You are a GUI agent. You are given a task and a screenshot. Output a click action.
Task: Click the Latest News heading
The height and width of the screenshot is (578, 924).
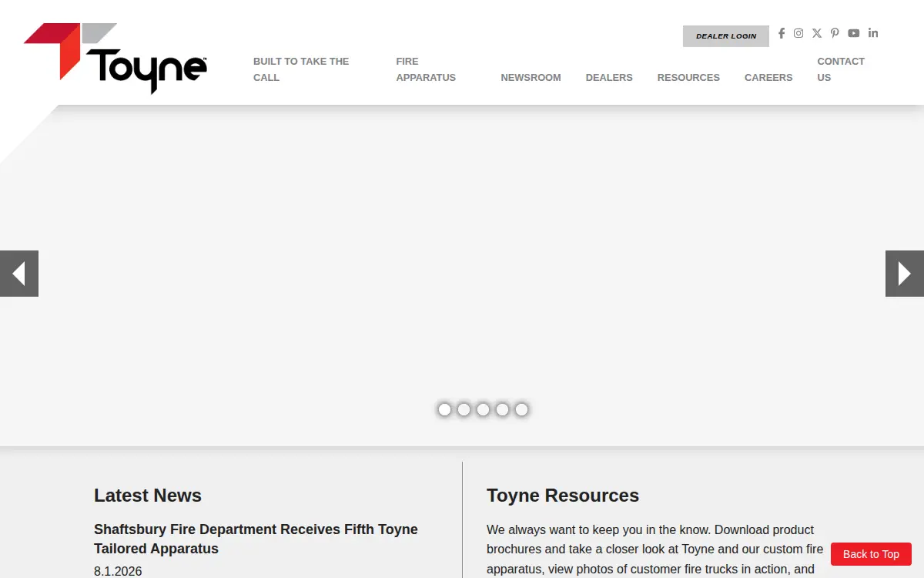click(148, 496)
